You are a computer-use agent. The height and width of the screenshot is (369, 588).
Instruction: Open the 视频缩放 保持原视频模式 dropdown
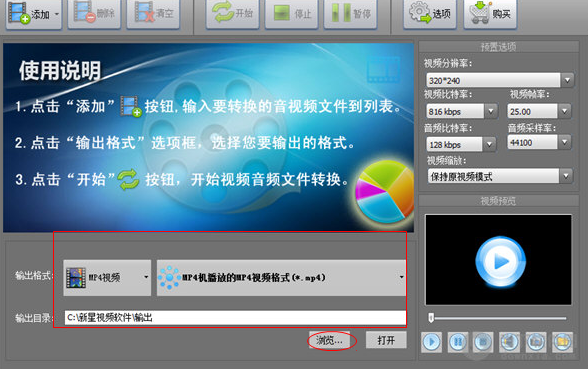[x=500, y=176]
